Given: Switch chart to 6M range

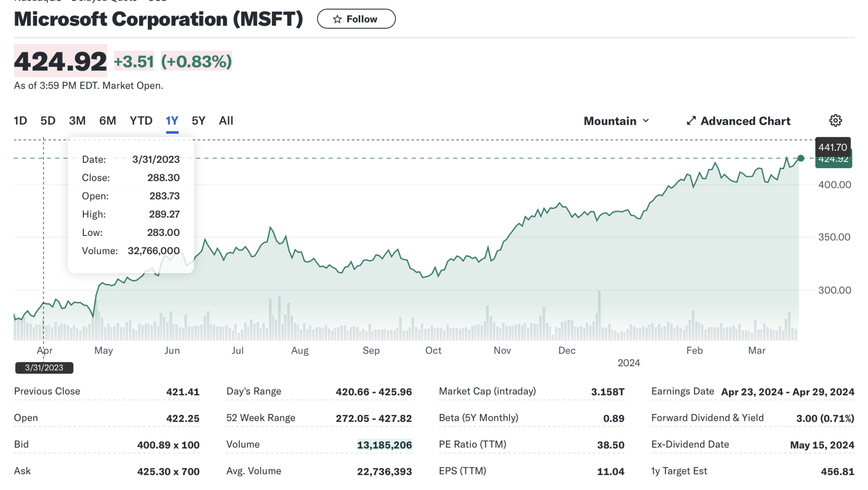Looking at the screenshot, I should click(108, 121).
